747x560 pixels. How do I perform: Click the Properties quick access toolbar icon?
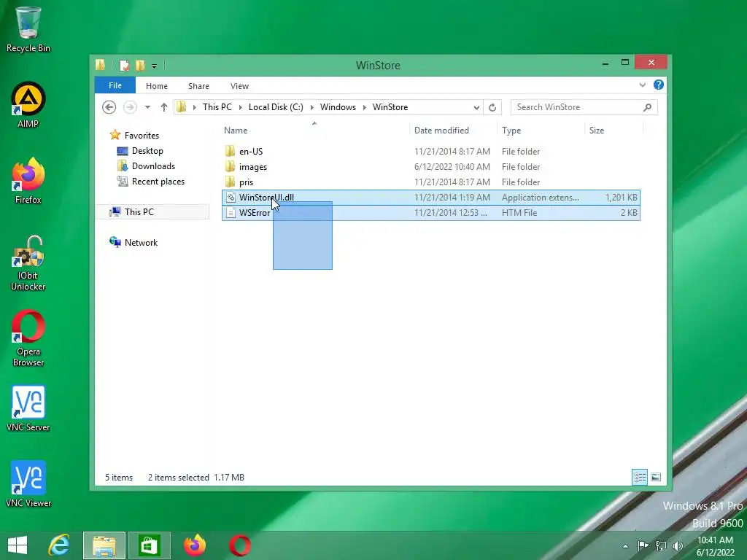pyautogui.click(x=124, y=65)
